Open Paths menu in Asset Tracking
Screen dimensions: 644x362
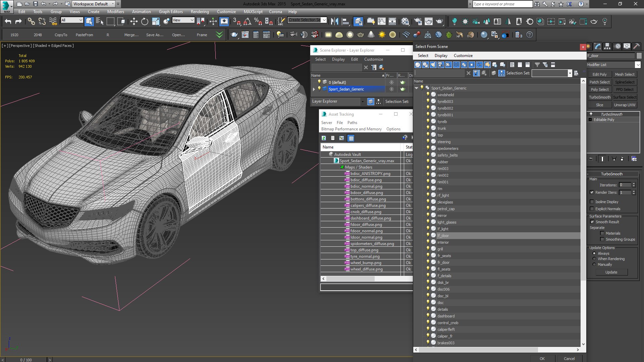pos(352,123)
